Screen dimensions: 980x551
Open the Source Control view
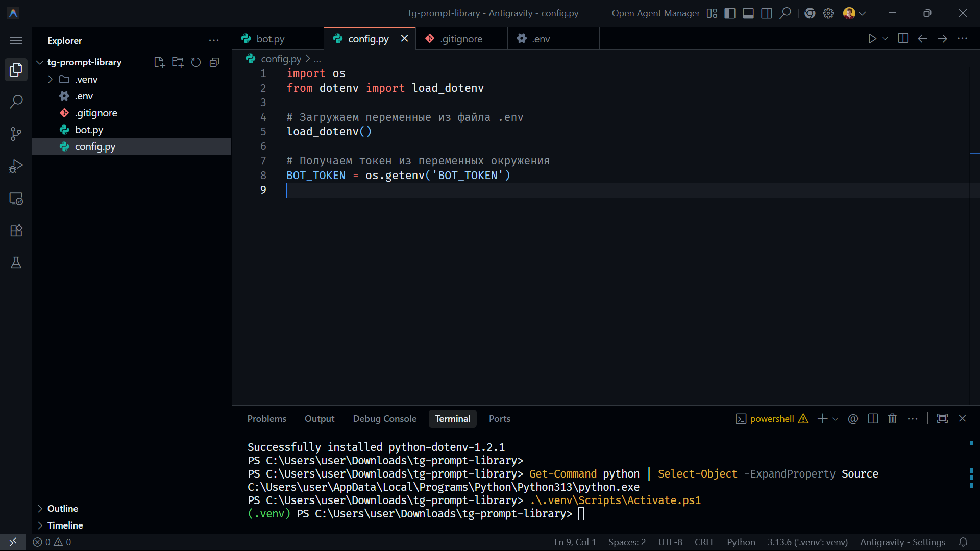pos(16,134)
